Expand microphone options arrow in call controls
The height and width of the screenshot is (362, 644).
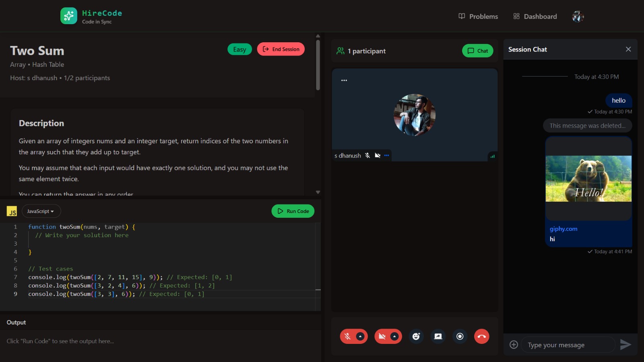pos(361,336)
